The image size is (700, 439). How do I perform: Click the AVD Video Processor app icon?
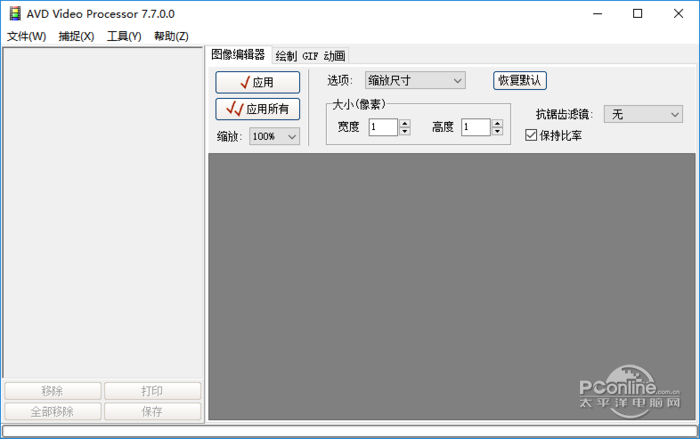(x=15, y=13)
